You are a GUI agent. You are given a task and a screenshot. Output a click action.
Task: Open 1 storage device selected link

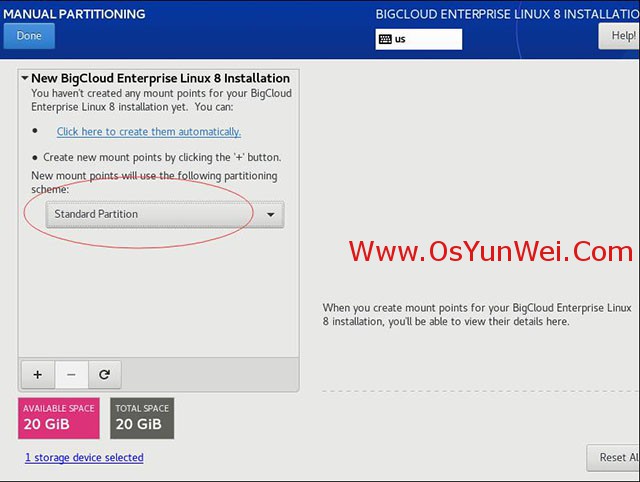pyautogui.click(x=84, y=458)
